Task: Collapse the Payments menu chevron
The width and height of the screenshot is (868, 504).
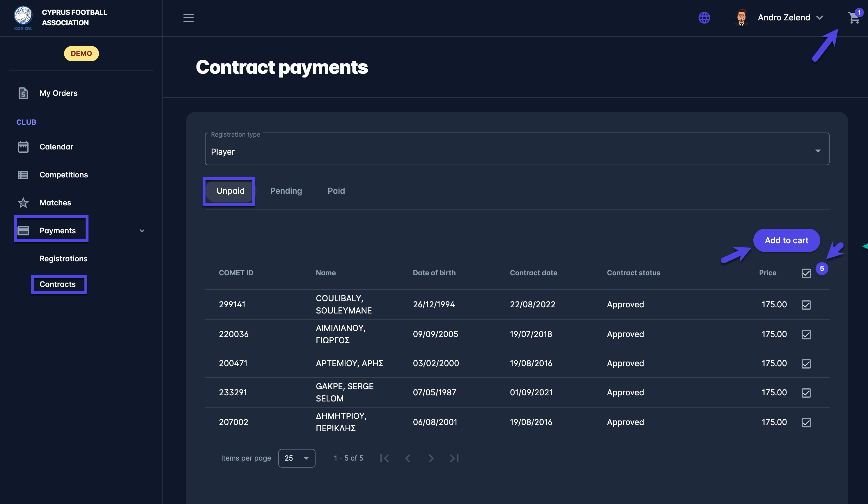Action: 142,231
